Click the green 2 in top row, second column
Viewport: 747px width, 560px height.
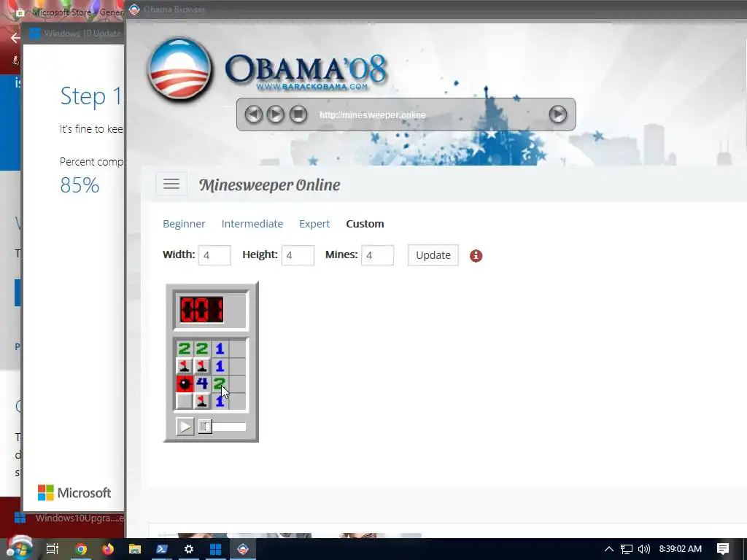(202, 348)
